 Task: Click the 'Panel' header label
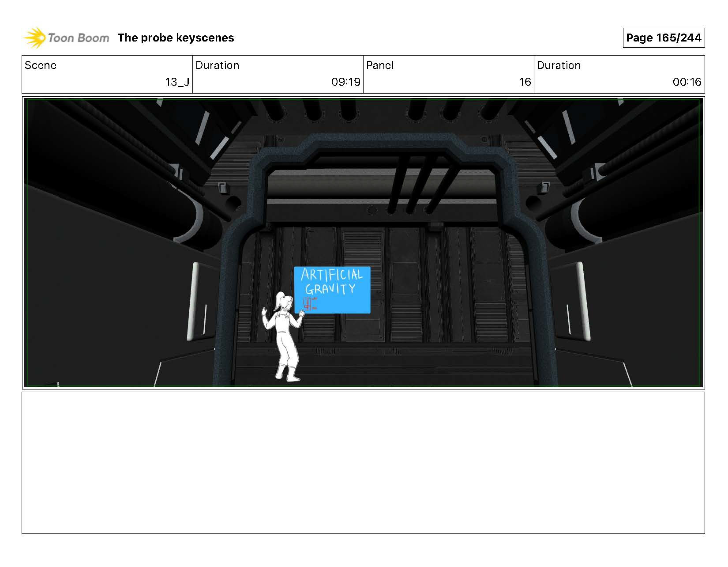click(x=380, y=65)
